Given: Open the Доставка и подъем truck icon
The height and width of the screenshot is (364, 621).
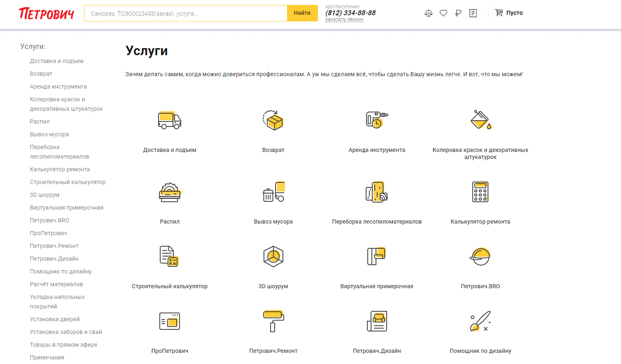Looking at the screenshot, I should tap(170, 120).
